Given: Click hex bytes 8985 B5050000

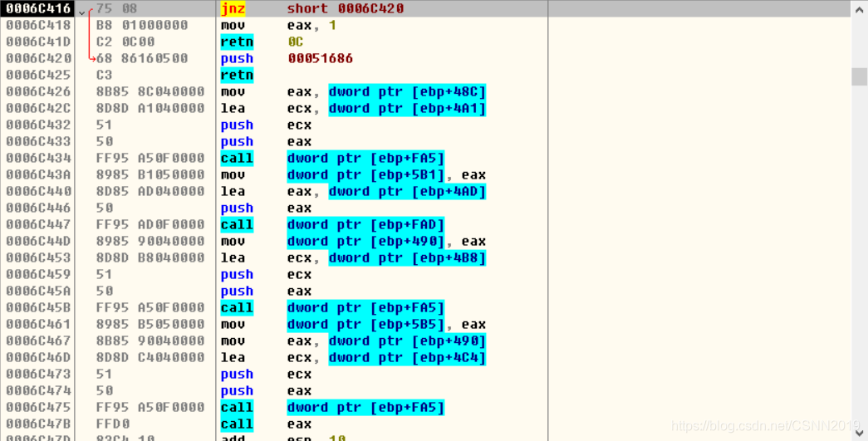Looking at the screenshot, I should pyautogui.click(x=150, y=324).
